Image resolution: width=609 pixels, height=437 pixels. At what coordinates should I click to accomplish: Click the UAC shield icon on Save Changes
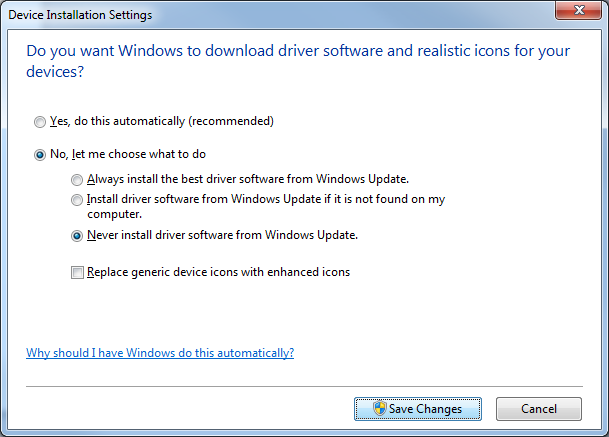[x=379, y=408]
